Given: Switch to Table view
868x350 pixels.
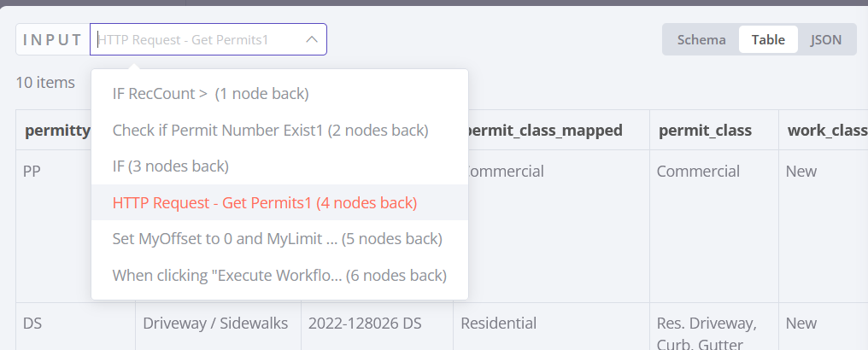Looking at the screenshot, I should [768, 39].
